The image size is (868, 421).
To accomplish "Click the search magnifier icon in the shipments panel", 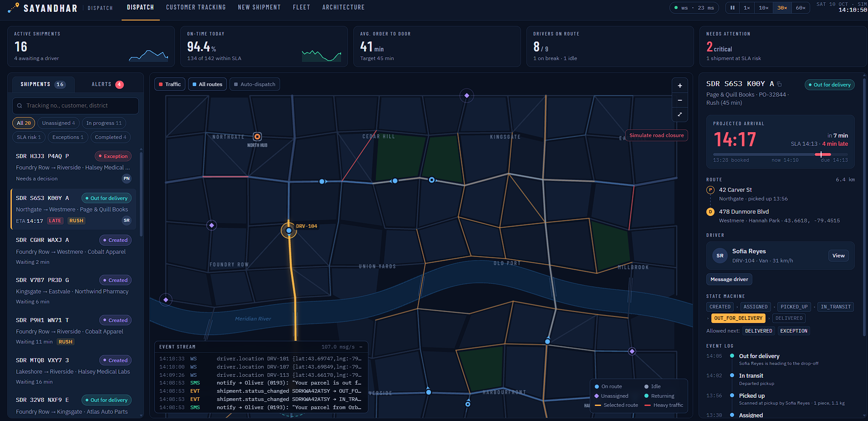I will (20, 106).
